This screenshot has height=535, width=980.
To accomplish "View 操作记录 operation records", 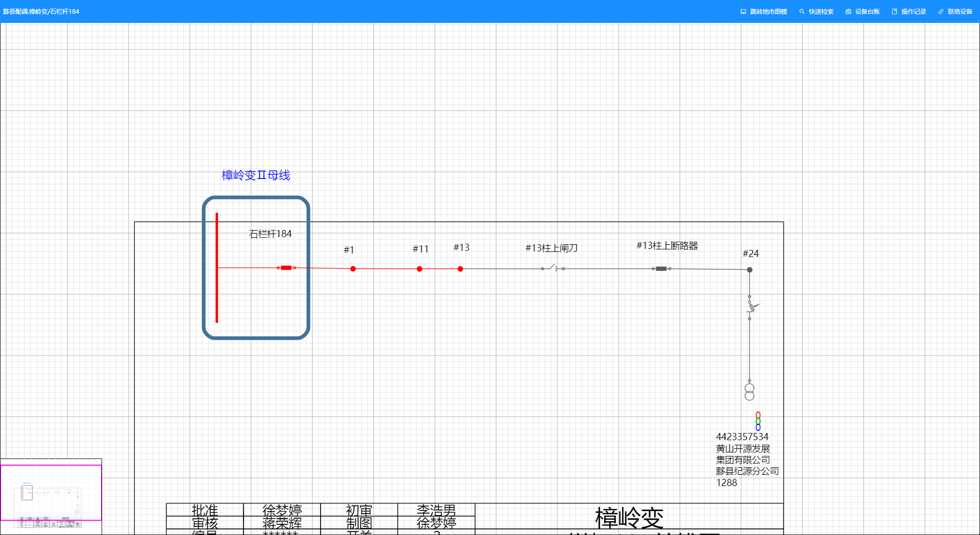I will tap(909, 11).
